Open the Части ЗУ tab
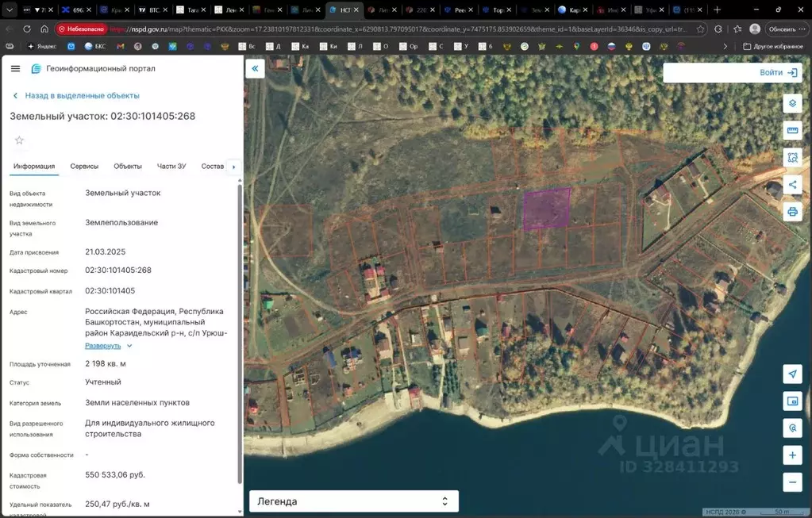The image size is (812, 518). tap(171, 167)
